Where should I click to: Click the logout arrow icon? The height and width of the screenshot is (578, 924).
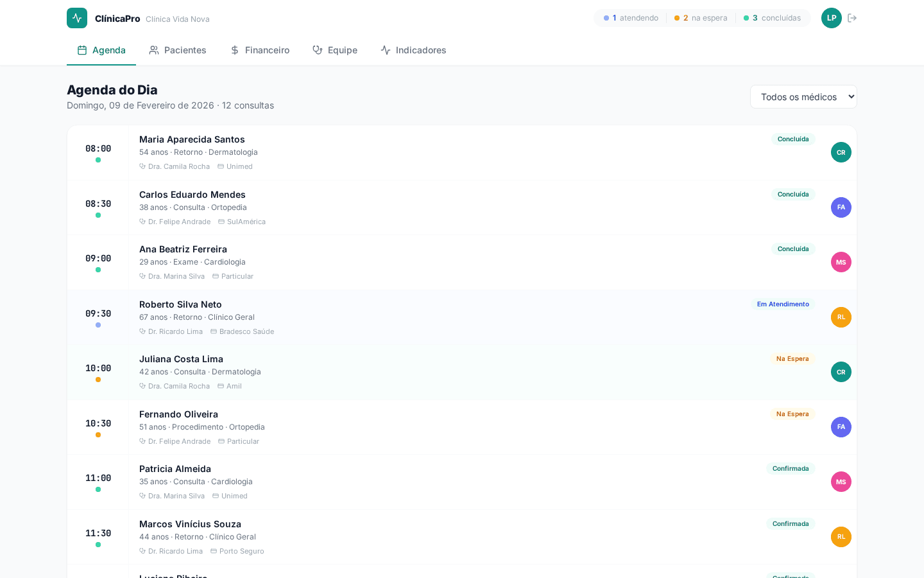click(x=852, y=18)
